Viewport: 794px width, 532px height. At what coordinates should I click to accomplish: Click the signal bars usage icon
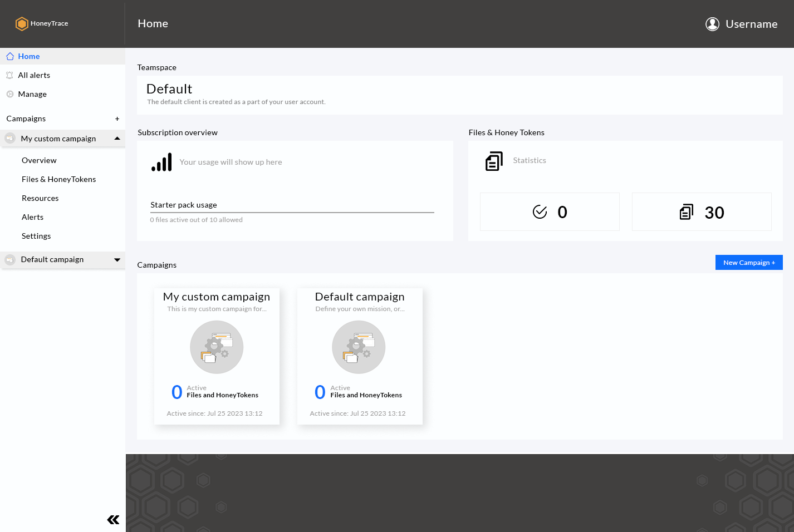click(161, 162)
